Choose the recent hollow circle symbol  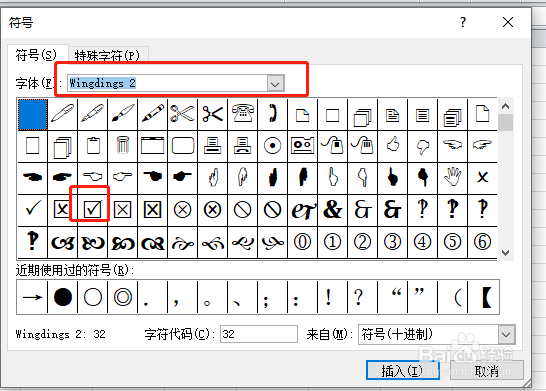click(93, 297)
